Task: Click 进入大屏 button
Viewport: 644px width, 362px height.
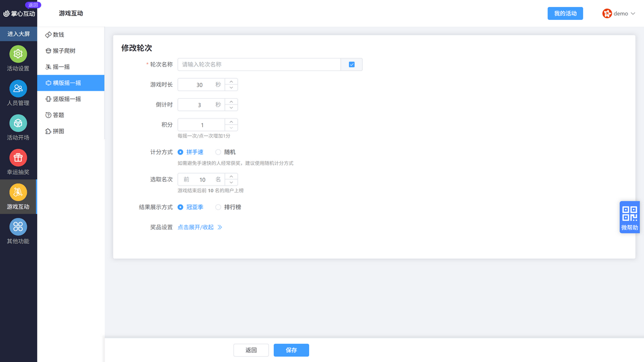Action: tap(18, 34)
